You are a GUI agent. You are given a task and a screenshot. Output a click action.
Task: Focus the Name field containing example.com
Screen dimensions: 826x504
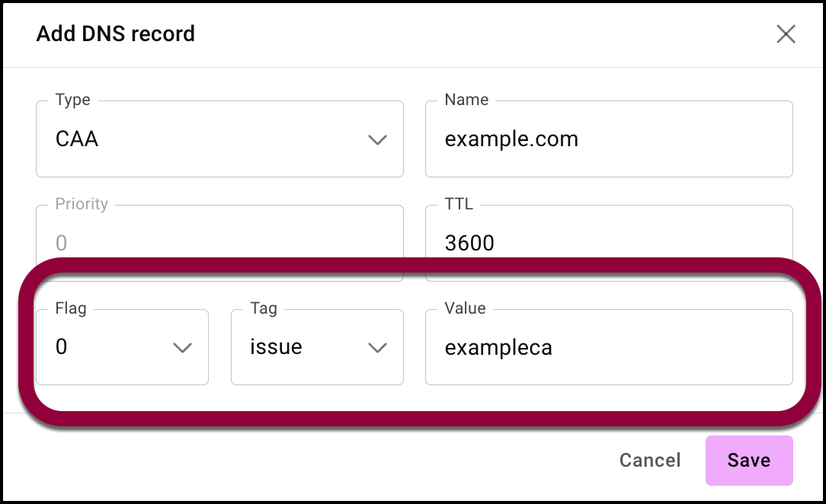coord(608,139)
